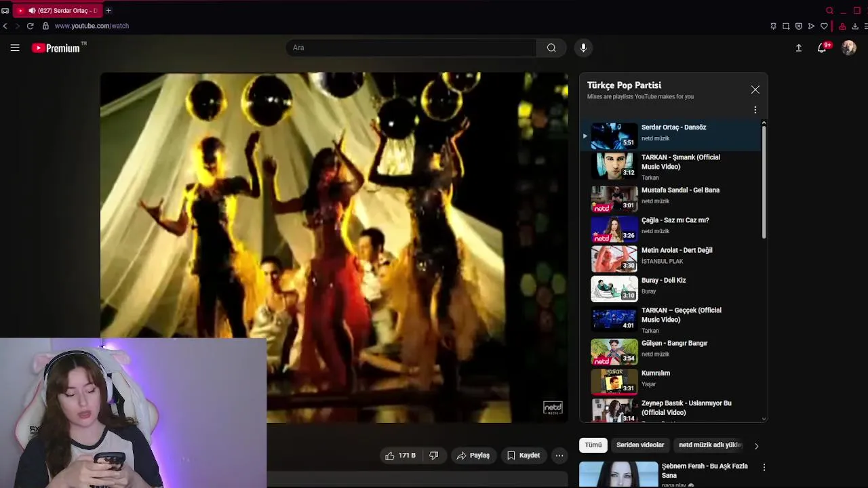
Task: Open the notifications bell
Action: 822,48
